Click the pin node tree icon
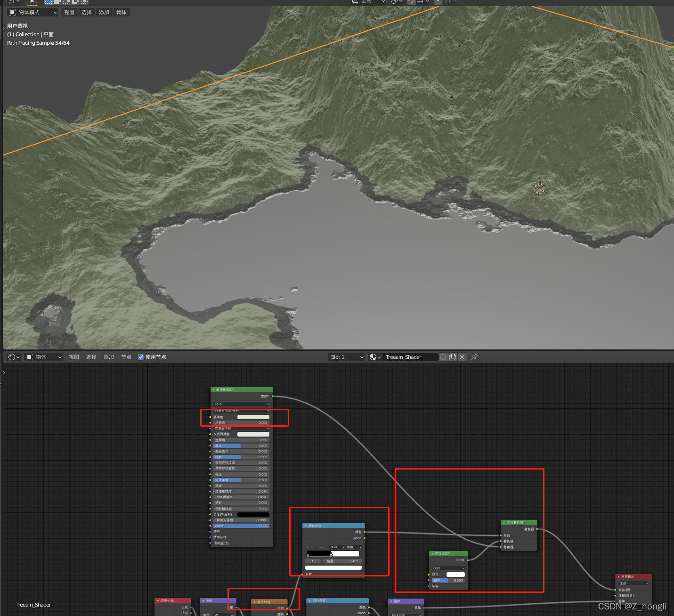 coord(474,357)
